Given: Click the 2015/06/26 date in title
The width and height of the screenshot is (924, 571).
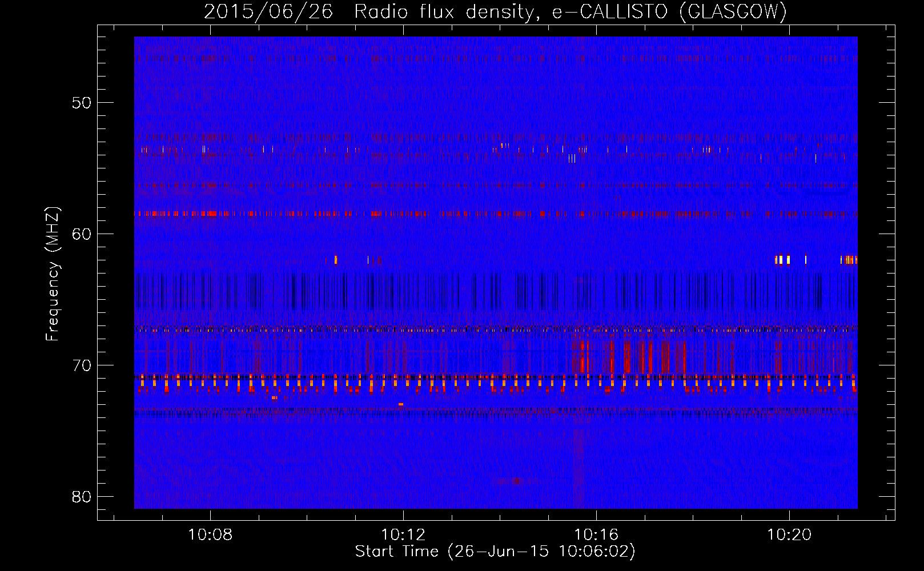Looking at the screenshot, I should [x=268, y=11].
